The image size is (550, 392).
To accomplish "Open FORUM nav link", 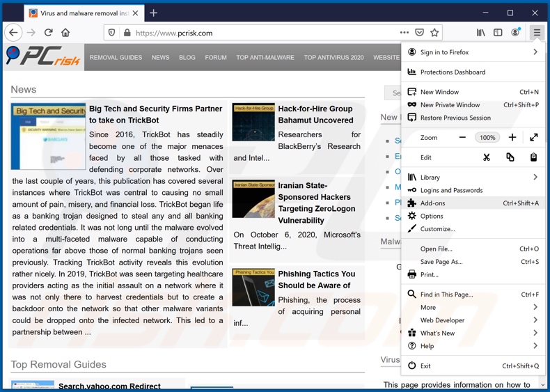I will pos(216,57).
